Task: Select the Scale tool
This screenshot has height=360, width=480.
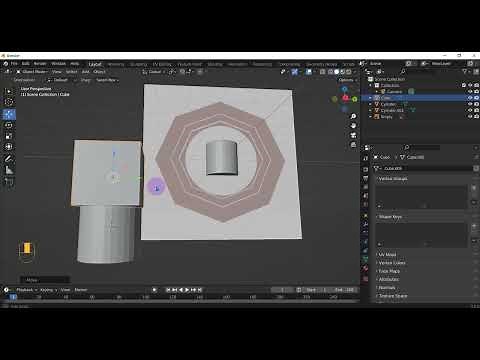Action: tap(9, 136)
